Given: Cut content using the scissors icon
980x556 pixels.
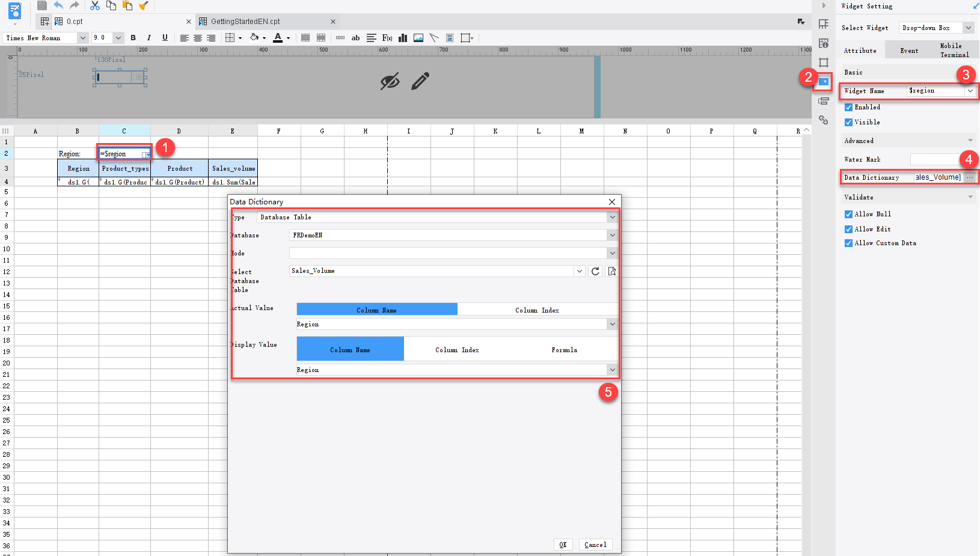Looking at the screenshot, I should 94,5.
